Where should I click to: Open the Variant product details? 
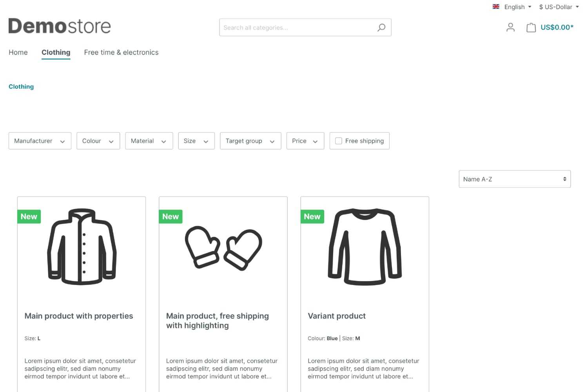click(x=336, y=316)
